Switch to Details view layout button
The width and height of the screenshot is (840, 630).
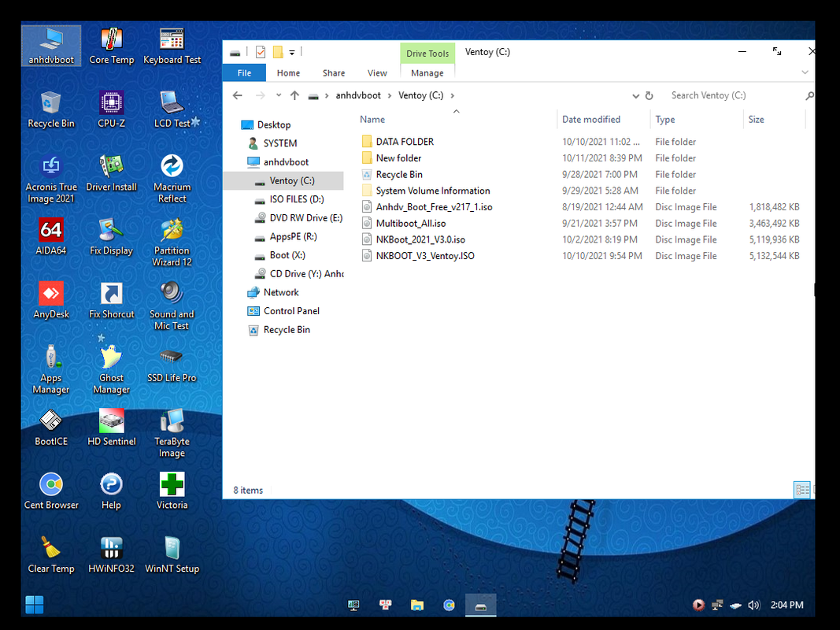pyautogui.click(x=801, y=490)
